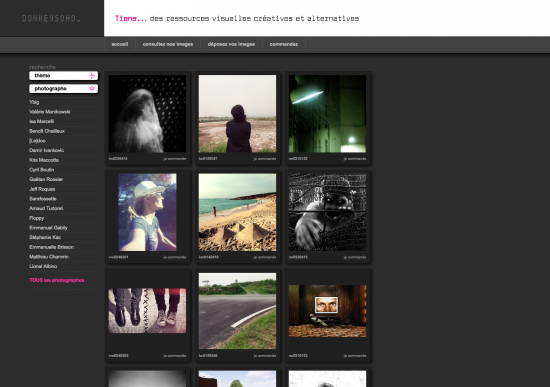This screenshot has height=387, width=550.
Task: Open the commandez menu item
Action: click(x=284, y=44)
